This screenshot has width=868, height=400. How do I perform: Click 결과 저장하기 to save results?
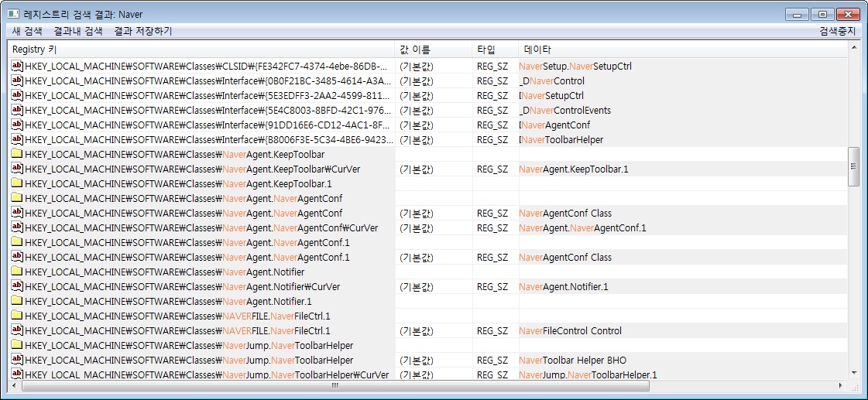[x=142, y=31]
